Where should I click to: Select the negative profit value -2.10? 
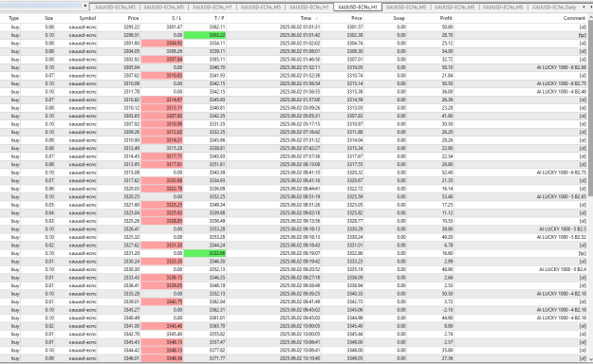pos(447,310)
